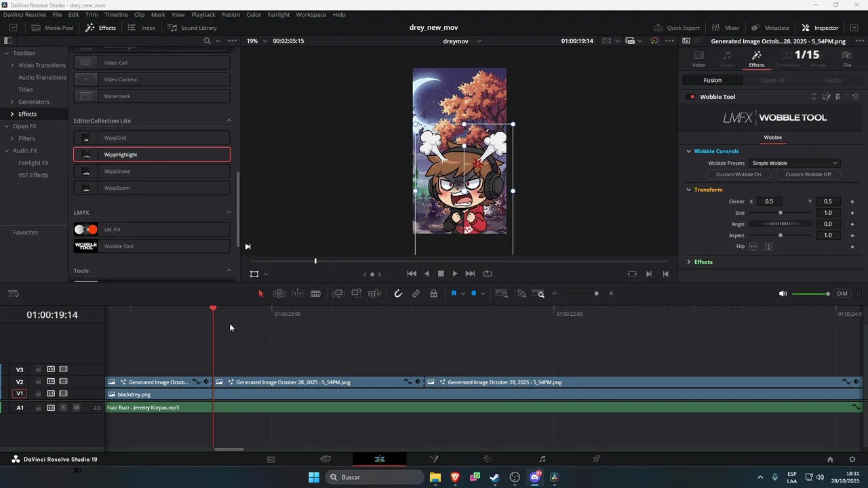The height and width of the screenshot is (488, 868).
Task: Click the Insert Clip icon
Action: (x=338, y=293)
